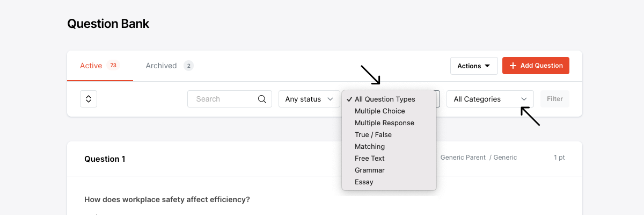Image resolution: width=644 pixels, height=215 pixels.
Task: Click into the Search input field
Action: tap(223, 99)
